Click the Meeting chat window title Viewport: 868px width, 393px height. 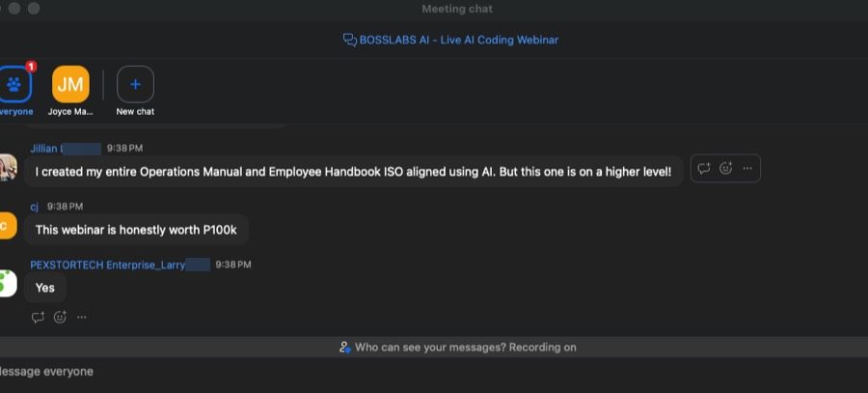(x=457, y=9)
